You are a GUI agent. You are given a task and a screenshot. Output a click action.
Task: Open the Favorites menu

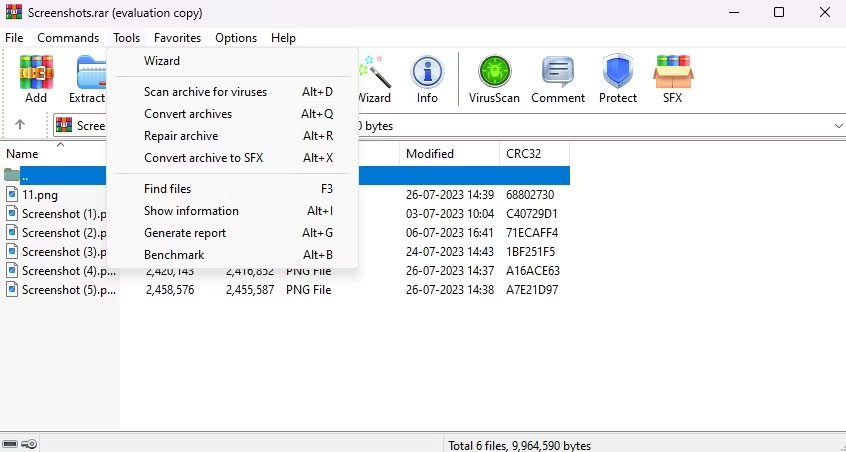177,38
